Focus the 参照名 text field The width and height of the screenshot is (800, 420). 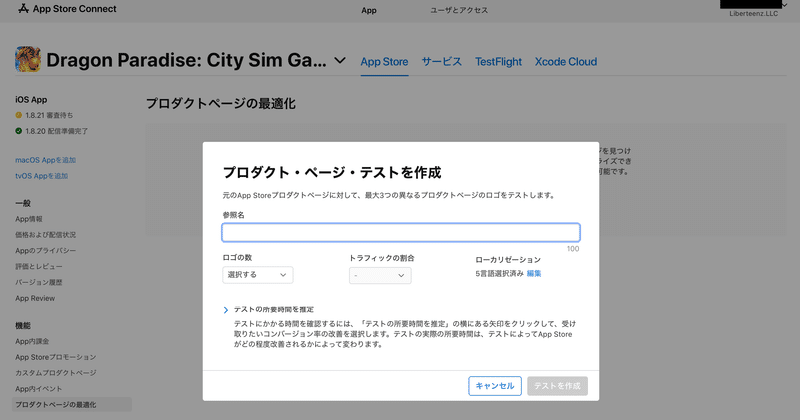point(401,233)
